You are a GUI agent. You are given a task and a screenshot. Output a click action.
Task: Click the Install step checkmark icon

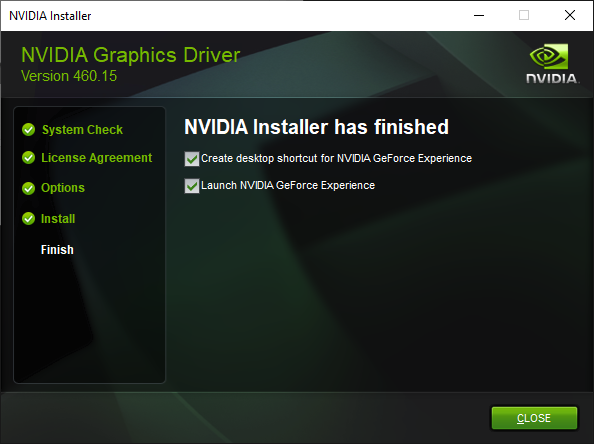(28, 219)
